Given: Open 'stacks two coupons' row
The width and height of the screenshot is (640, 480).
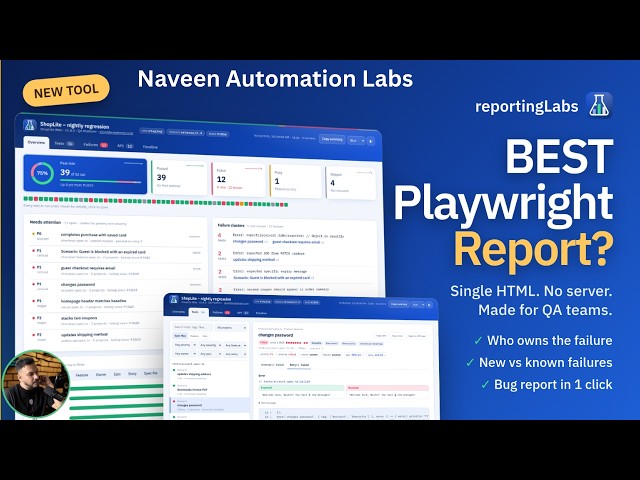Looking at the screenshot, I should [98, 320].
